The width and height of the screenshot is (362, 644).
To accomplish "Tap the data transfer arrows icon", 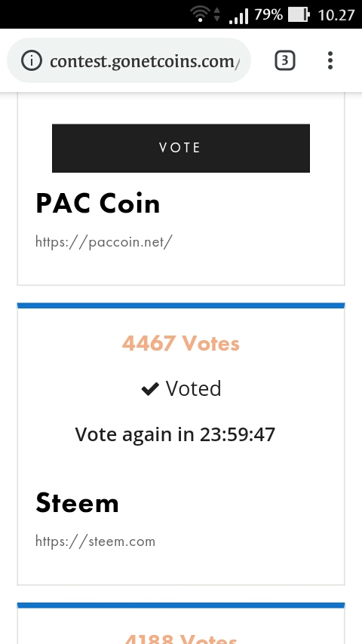I will (217, 15).
